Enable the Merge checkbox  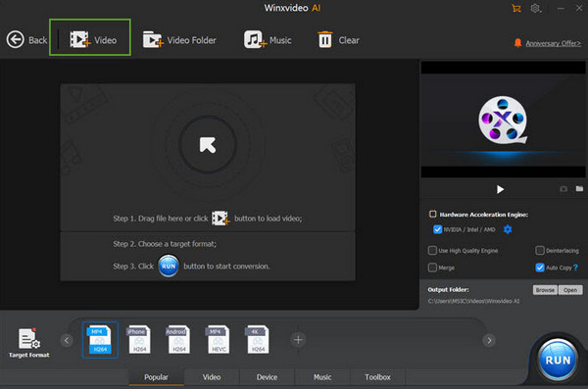click(x=432, y=267)
